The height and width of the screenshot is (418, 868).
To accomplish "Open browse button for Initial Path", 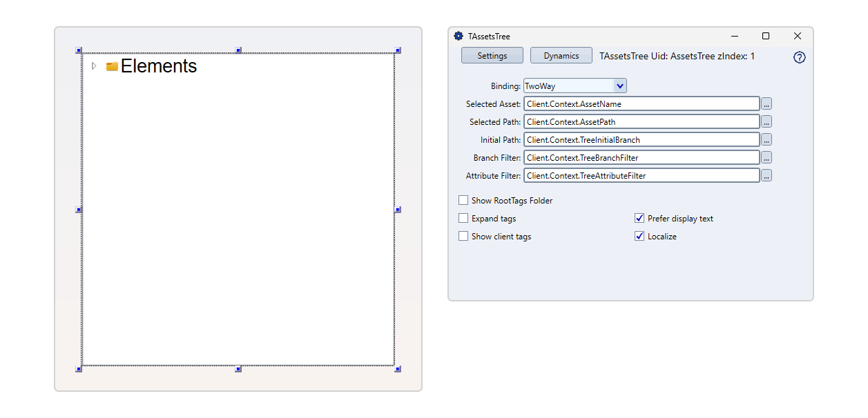I will point(766,139).
